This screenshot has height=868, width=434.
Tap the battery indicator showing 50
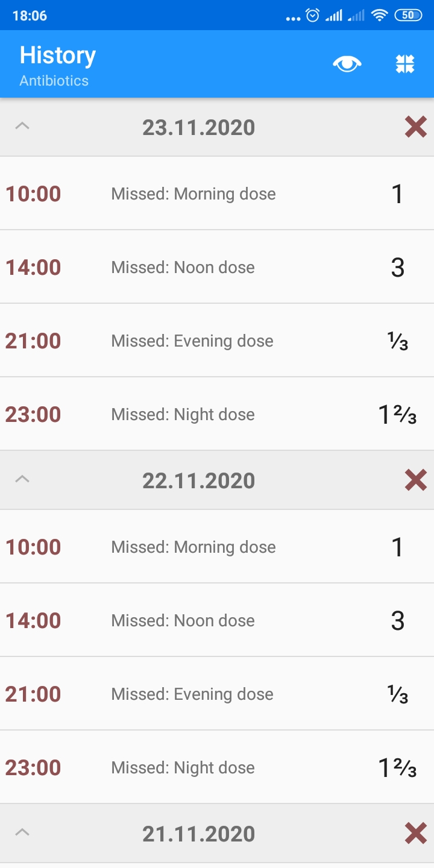408,16
